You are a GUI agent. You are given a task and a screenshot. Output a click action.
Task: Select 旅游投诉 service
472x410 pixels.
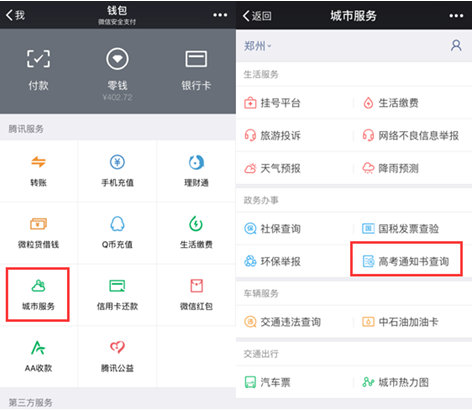pos(295,135)
